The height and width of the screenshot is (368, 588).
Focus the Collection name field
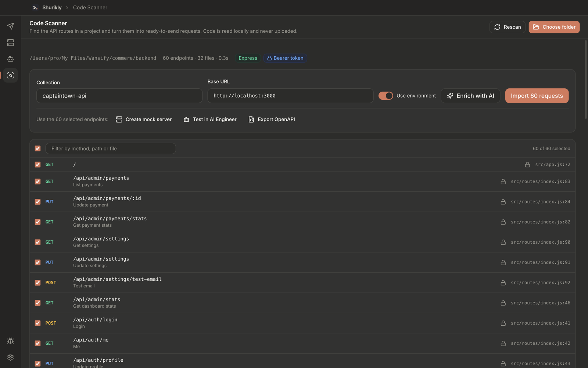tap(119, 96)
